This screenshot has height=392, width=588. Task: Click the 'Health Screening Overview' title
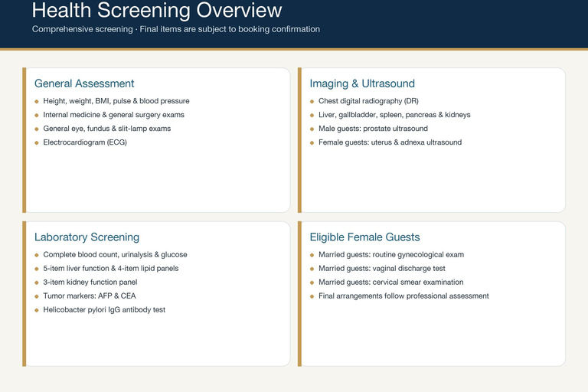point(157,10)
